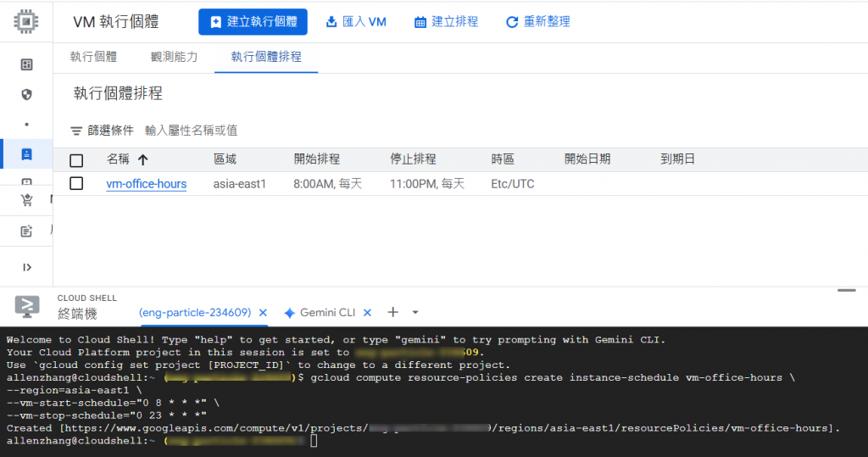Screen dimensions: 868x457
Task: Open the release notes icon in sidebar
Action: (26, 231)
